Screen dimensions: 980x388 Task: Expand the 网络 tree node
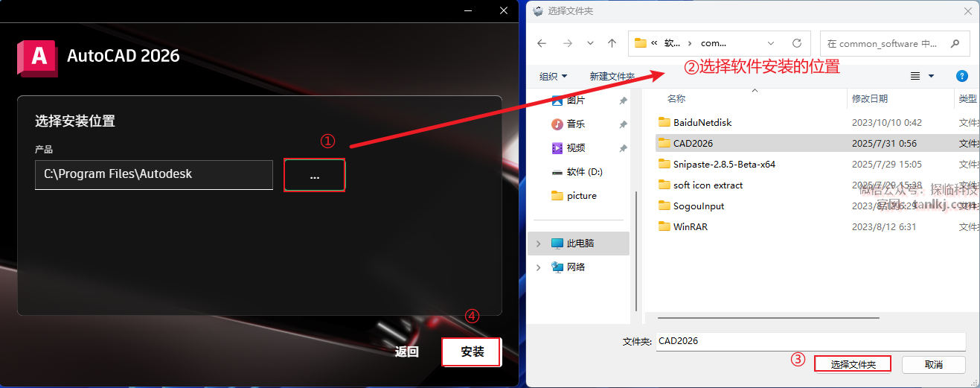click(x=539, y=267)
